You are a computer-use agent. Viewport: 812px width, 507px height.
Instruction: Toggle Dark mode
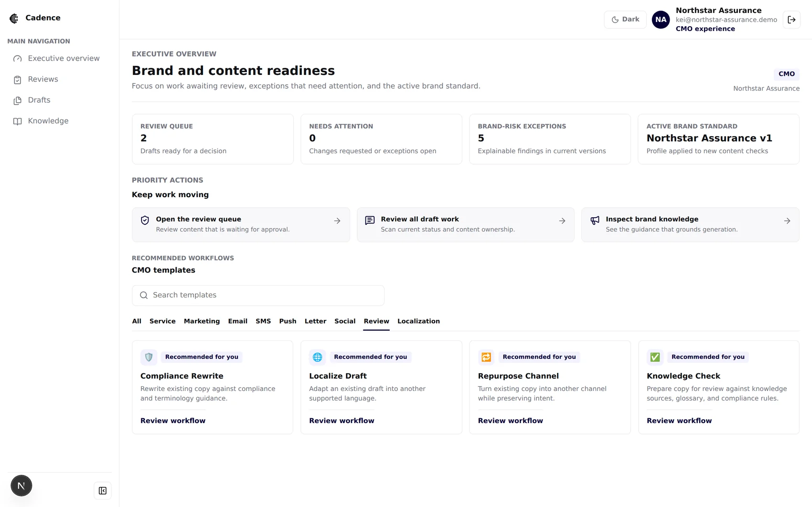pyautogui.click(x=625, y=20)
